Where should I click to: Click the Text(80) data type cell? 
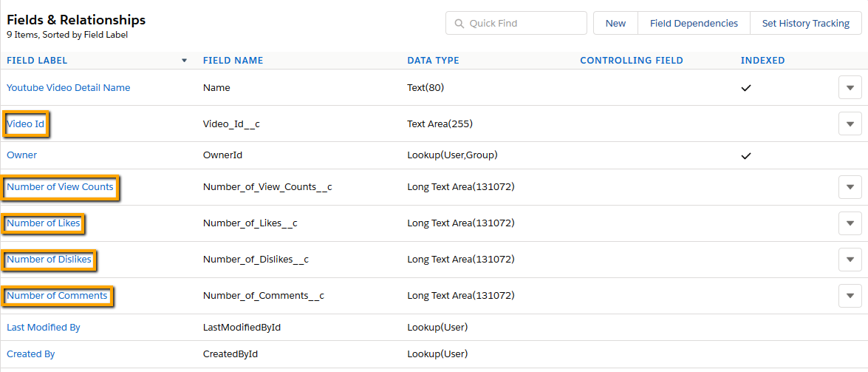pos(426,87)
